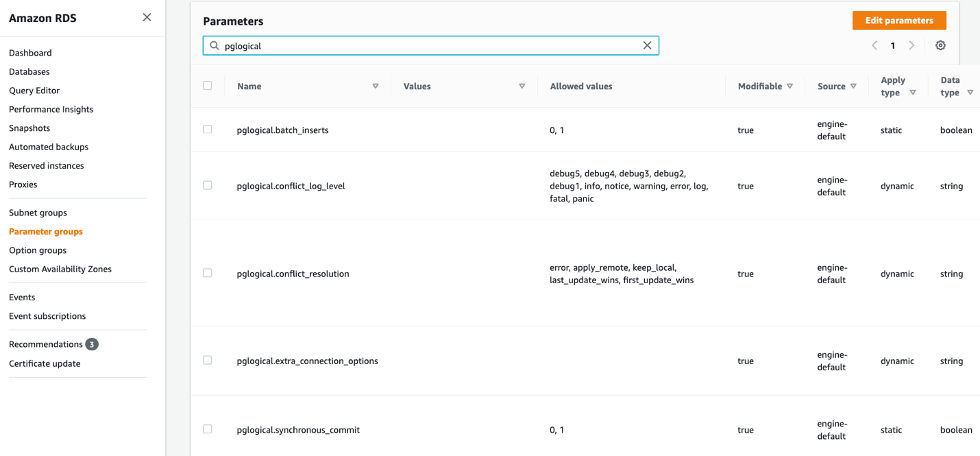Expand Modifiable column sort dropdown
Screen dimensions: 980x456
pos(790,86)
